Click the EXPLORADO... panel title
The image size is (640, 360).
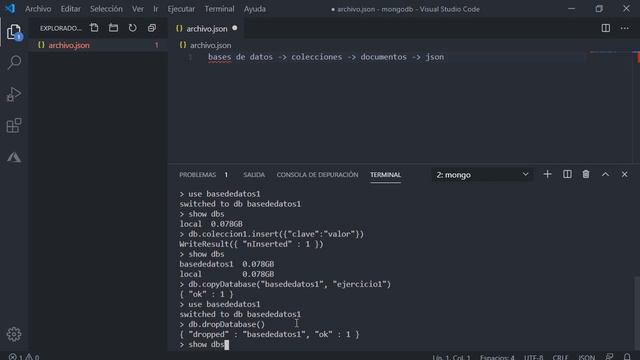pyautogui.click(x=60, y=28)
